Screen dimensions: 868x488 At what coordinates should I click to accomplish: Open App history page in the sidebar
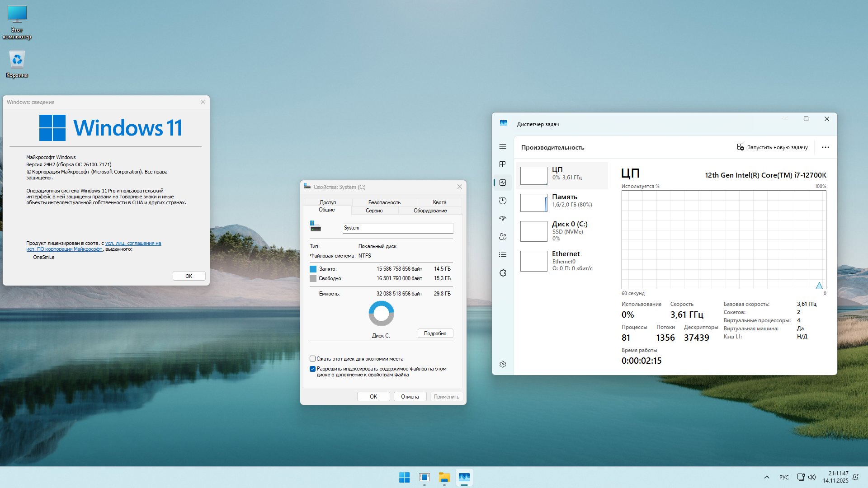pyautogui.click(x=503, y=201)
